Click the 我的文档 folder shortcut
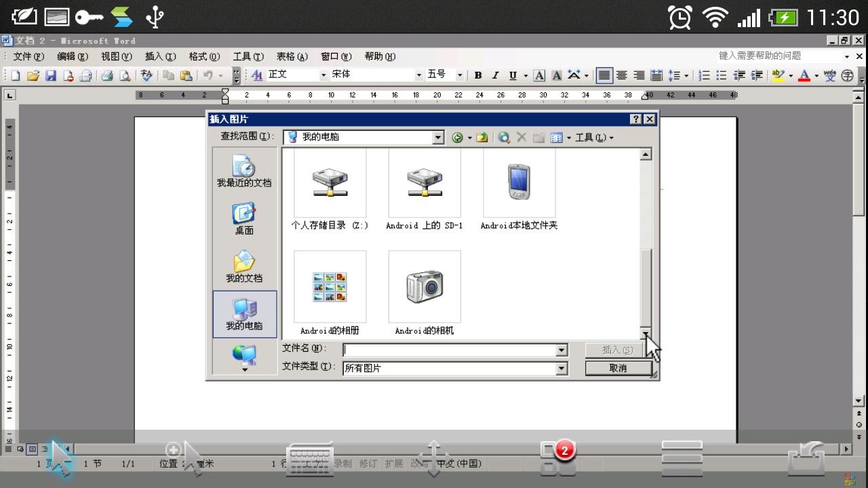 pyautogui.click(x=244, y=267)
